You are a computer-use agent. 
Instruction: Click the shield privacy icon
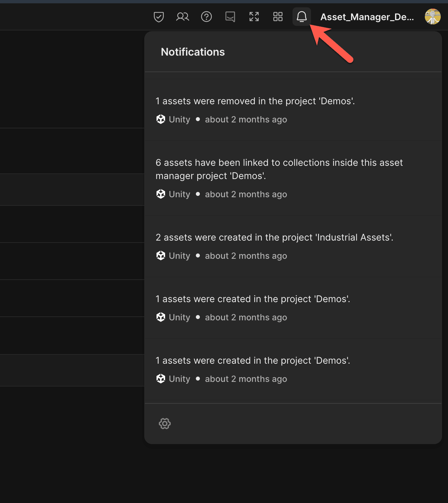(158, 17)
